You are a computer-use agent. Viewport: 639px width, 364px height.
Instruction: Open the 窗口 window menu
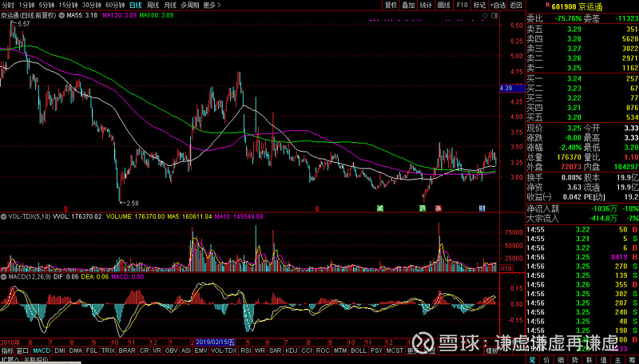[x=22, y=350]
